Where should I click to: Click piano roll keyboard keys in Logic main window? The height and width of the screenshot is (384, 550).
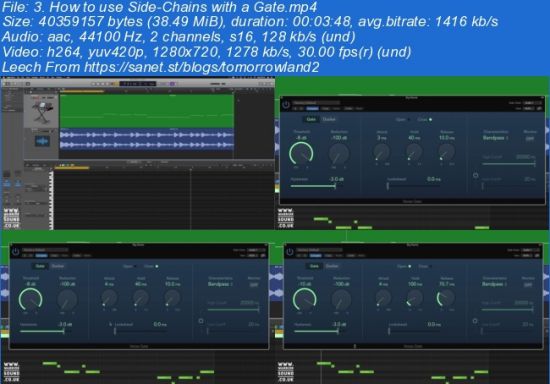pyautogui.click(x=51, y=200)
